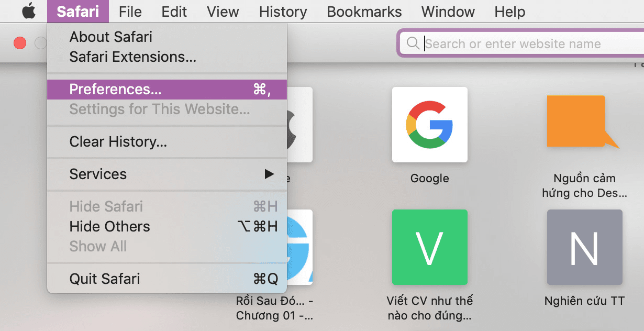Click the magnifying glass in the address bar
The width and height of the screenshot is (644, 331).
tap(413, 43)
